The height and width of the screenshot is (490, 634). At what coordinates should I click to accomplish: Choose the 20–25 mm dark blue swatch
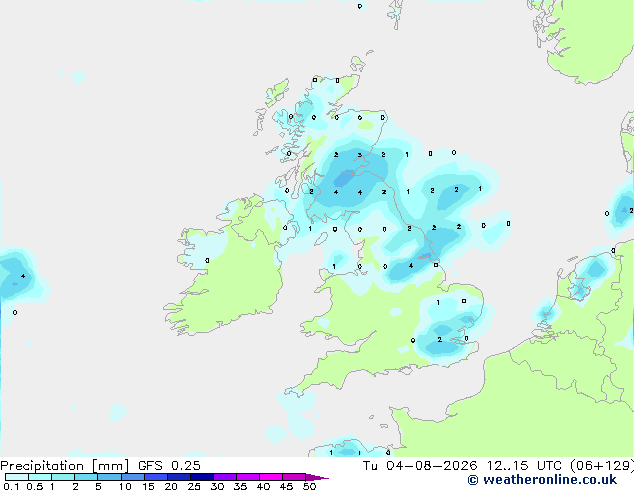pos(179,477)
